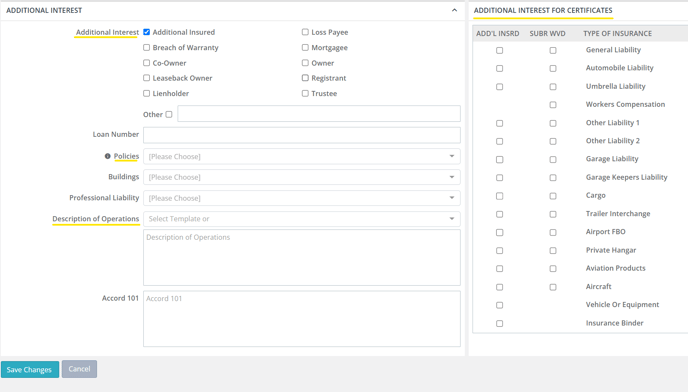Click the Description of Operations text area
This screenshot has height=392, width=688.
tap(301, 257)
